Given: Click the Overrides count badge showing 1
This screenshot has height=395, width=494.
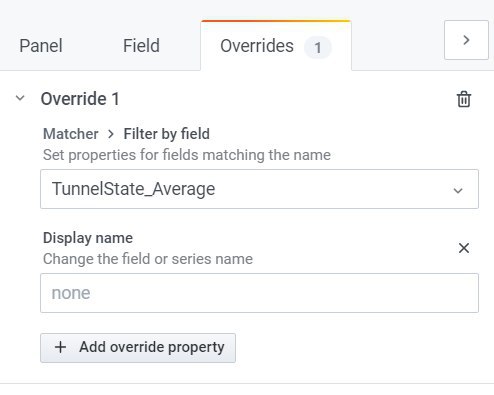Looking at the screenshot, I should pos(318,47).
